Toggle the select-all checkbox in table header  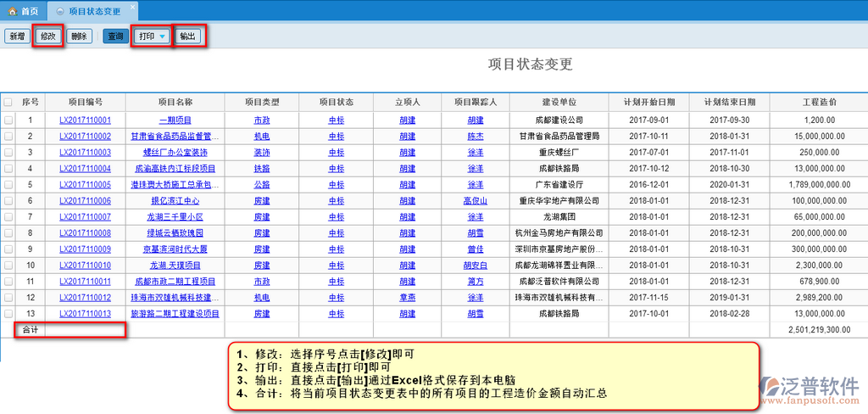8,103
